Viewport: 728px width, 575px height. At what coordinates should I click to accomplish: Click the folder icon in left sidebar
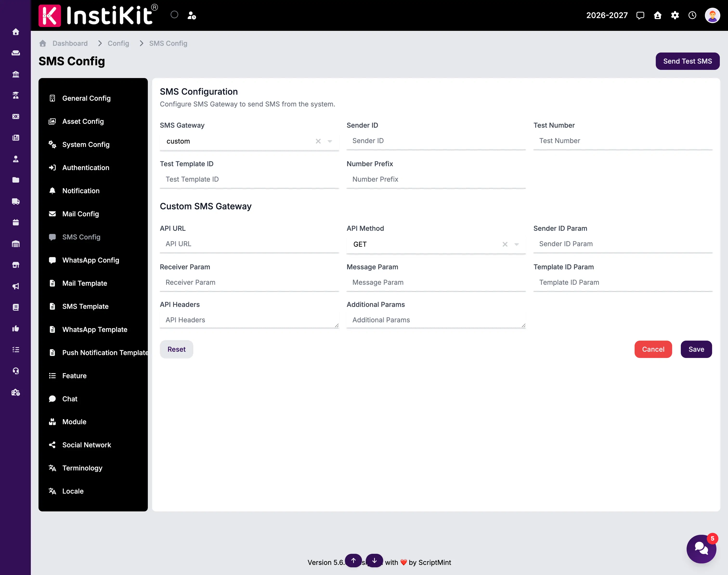15,180
